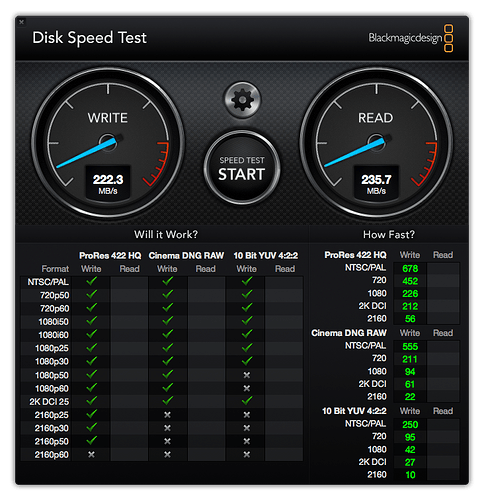Click the ProRes write checkmark for 2160p30
The image size is (484, 500).
[x=91, y=427]
